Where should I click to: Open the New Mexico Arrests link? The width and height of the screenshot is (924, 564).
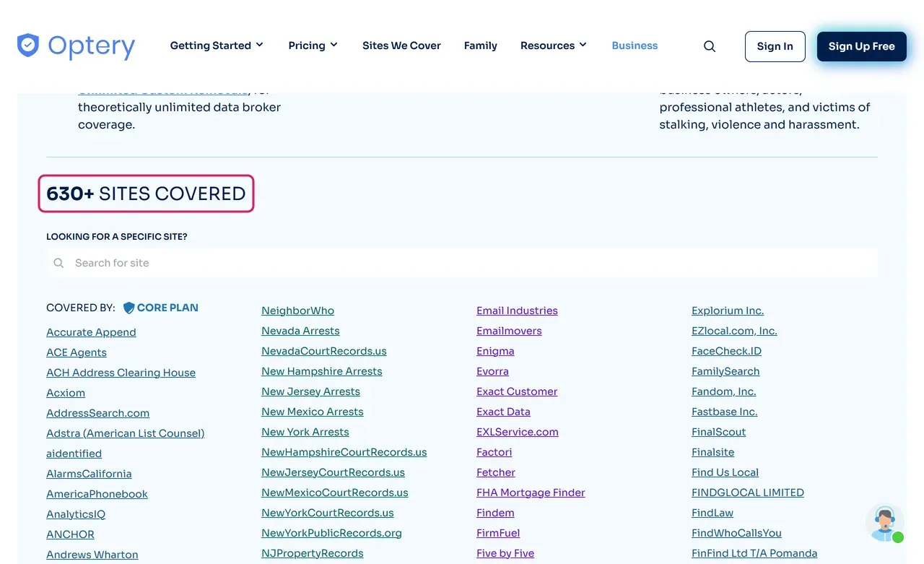tap(313, 412)
